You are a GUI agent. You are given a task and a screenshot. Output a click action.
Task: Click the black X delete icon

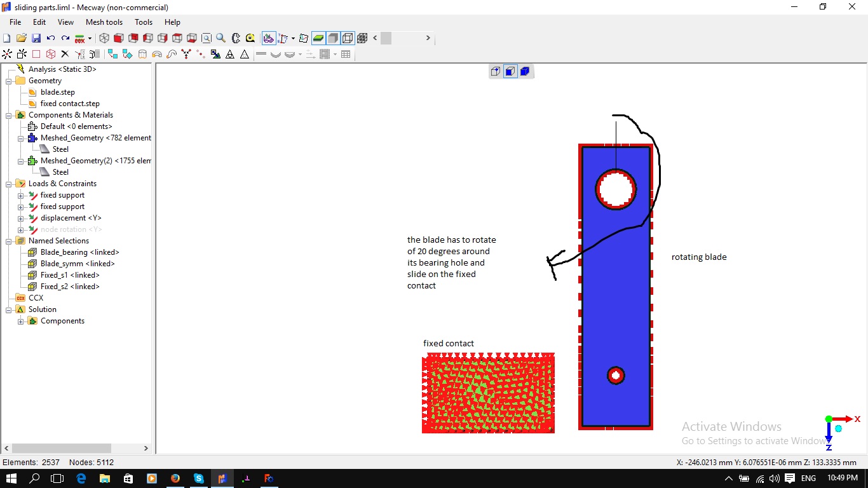(x=65, y=55)
